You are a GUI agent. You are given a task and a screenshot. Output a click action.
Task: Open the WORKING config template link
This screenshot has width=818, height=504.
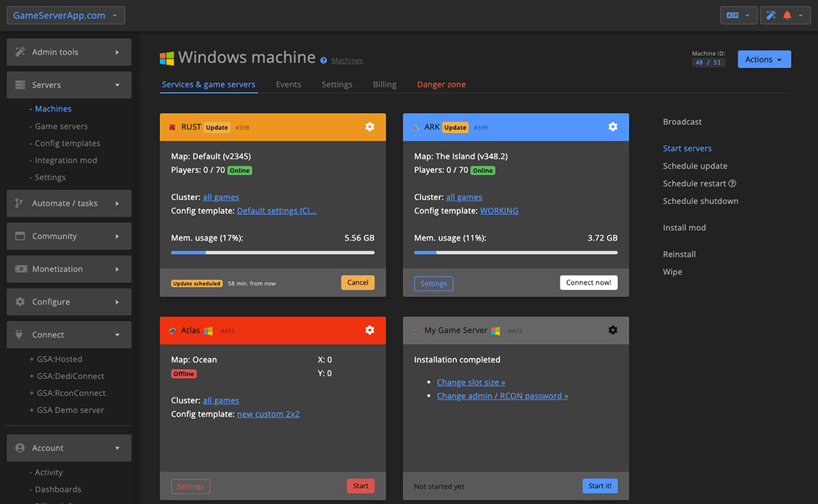499,211
